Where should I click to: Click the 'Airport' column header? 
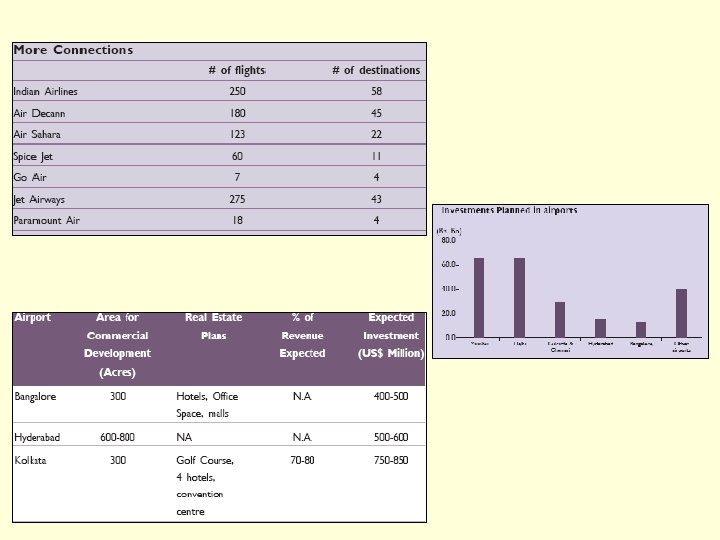pos(32,317)
